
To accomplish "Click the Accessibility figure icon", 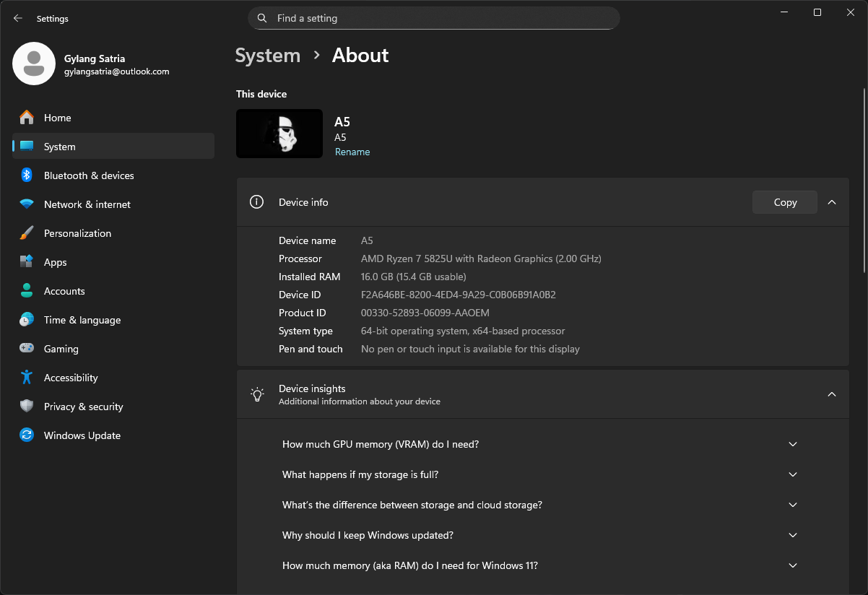I will (x=27, y=378).
